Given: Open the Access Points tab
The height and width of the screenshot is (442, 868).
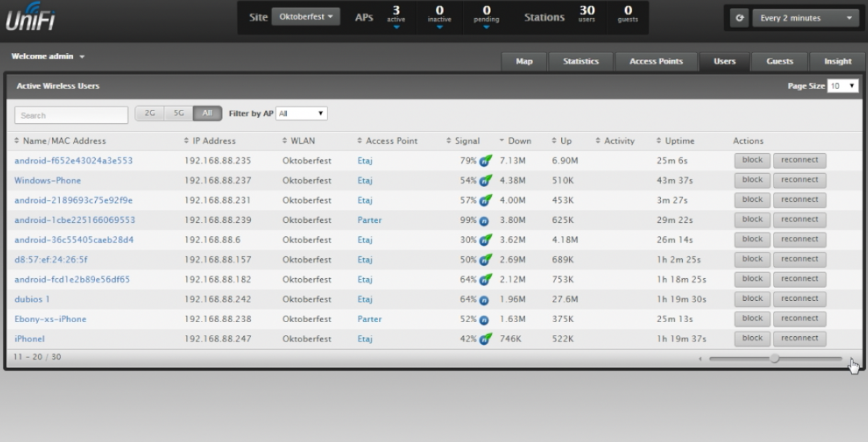Looking at the screenshot, I should 656,61.
